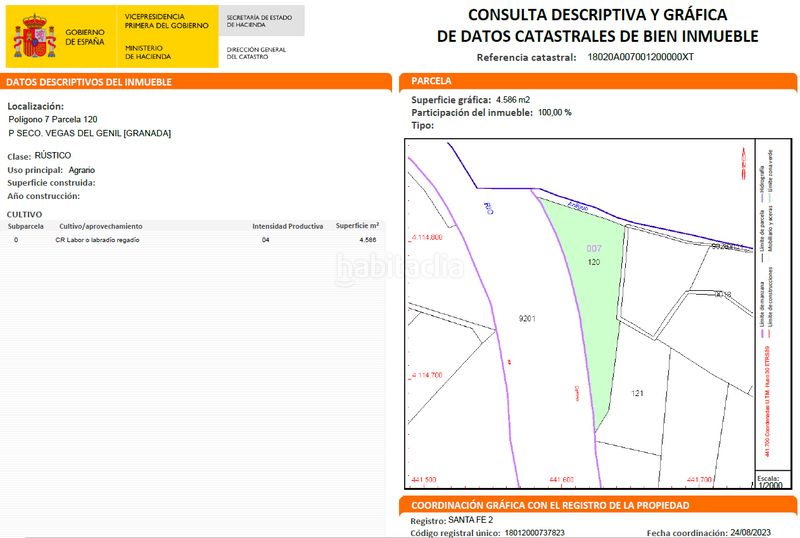Click the coordination date 24/08/2023
Viewport: 800px width, 538px height.
(x=749, y=533)
